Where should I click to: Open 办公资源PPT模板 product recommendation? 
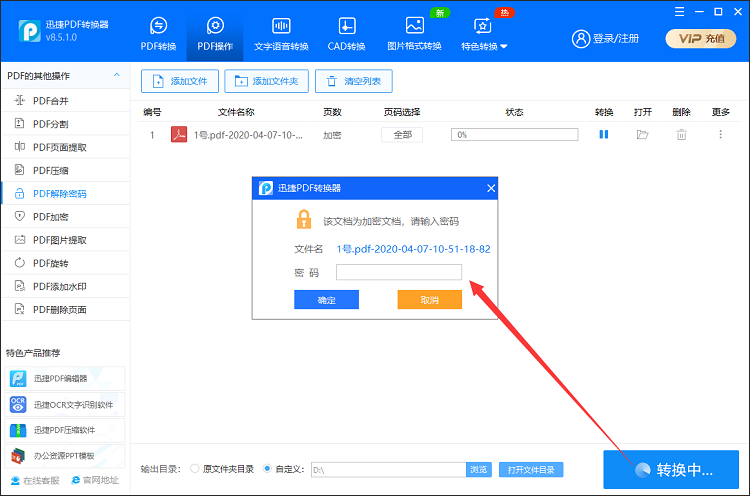(x=65, y=456)
